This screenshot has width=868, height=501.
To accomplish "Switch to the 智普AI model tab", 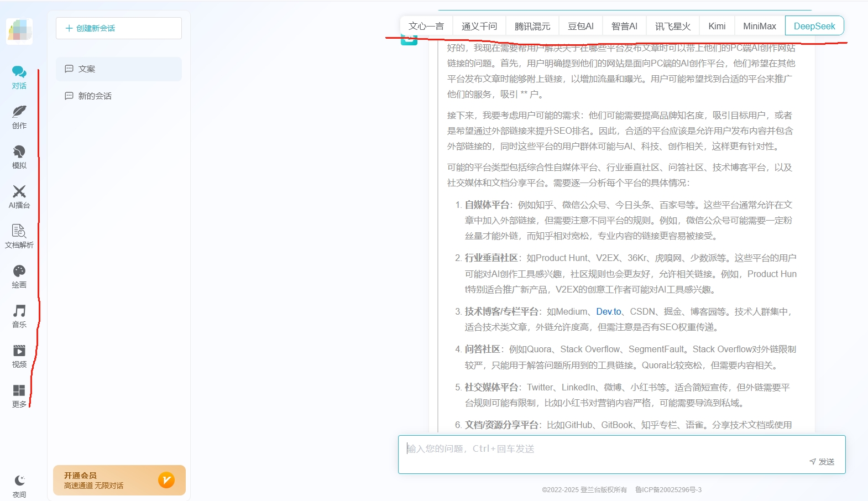I will [624, 26].
